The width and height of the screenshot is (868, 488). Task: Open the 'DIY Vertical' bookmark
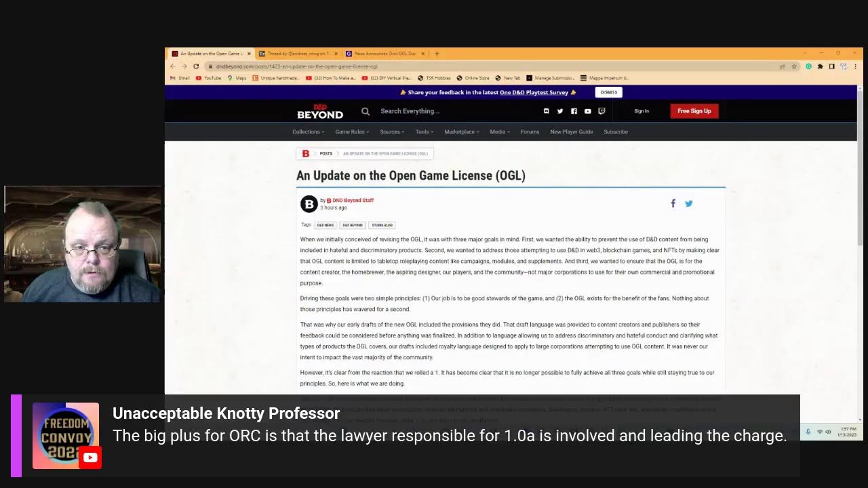coord(387,78)
